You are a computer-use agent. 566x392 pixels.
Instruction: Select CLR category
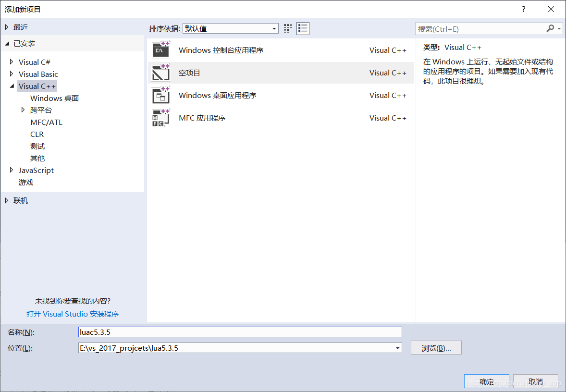(37, 135)
